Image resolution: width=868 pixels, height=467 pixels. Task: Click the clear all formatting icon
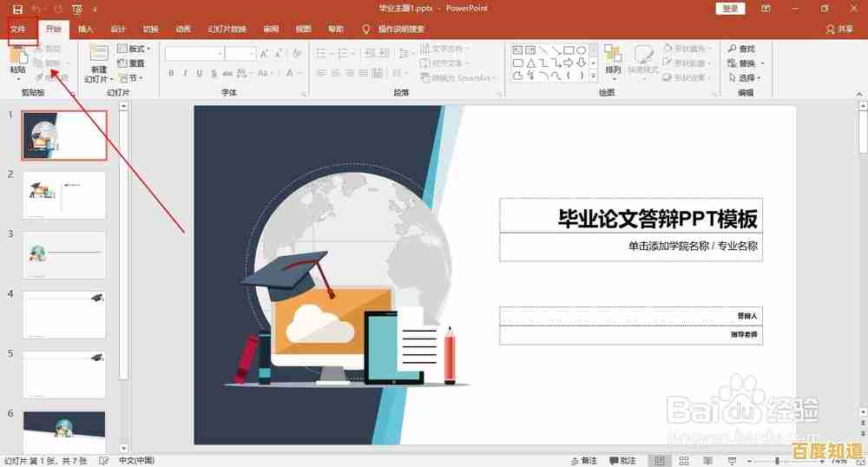click(x=297, y=54)
